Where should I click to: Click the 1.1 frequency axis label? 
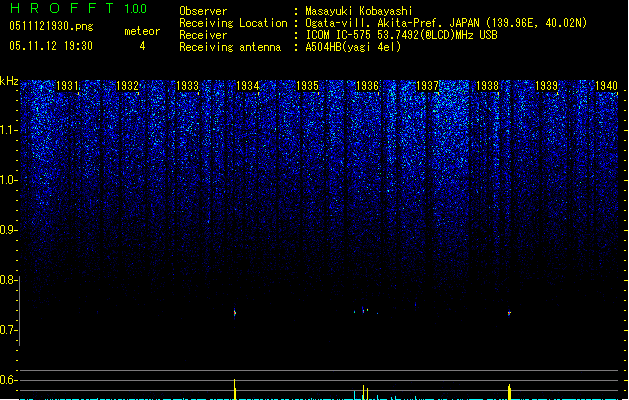[8, 130]
